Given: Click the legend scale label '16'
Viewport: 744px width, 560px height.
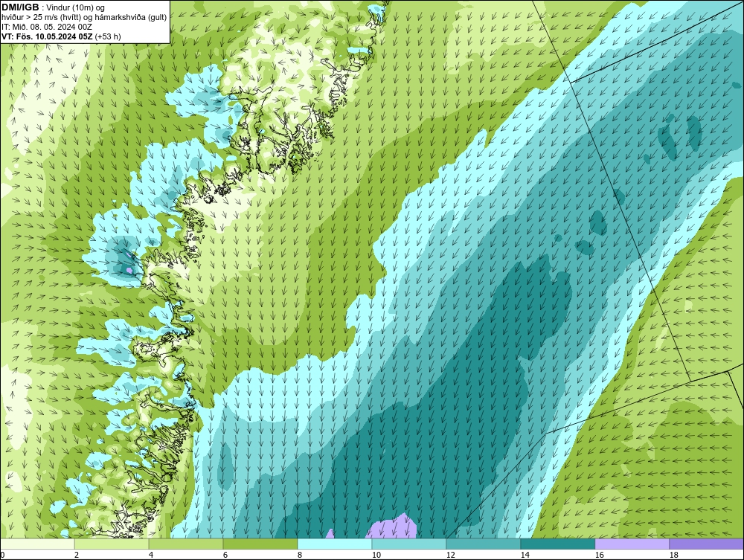Looking at the screenshot, I should pyautogui.click(x=599, y=555).
